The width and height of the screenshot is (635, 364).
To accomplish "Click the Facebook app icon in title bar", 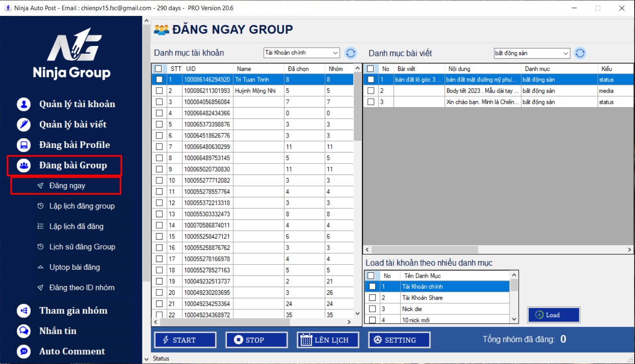I will coord(8,8).
